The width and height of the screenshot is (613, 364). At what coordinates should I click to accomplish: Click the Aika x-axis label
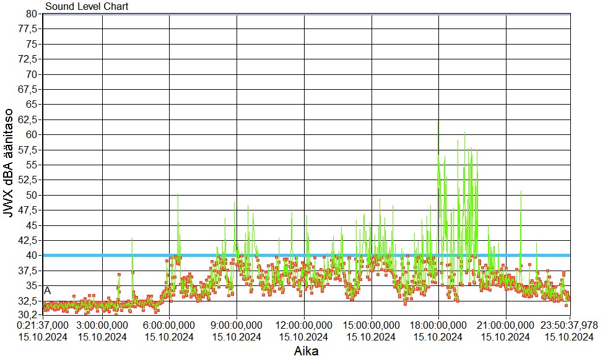click(306, 351)
